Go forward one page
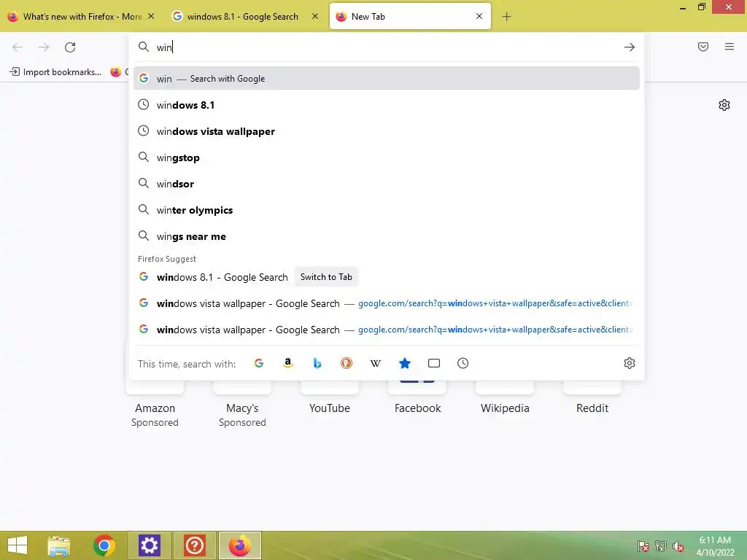 point(44,47)
